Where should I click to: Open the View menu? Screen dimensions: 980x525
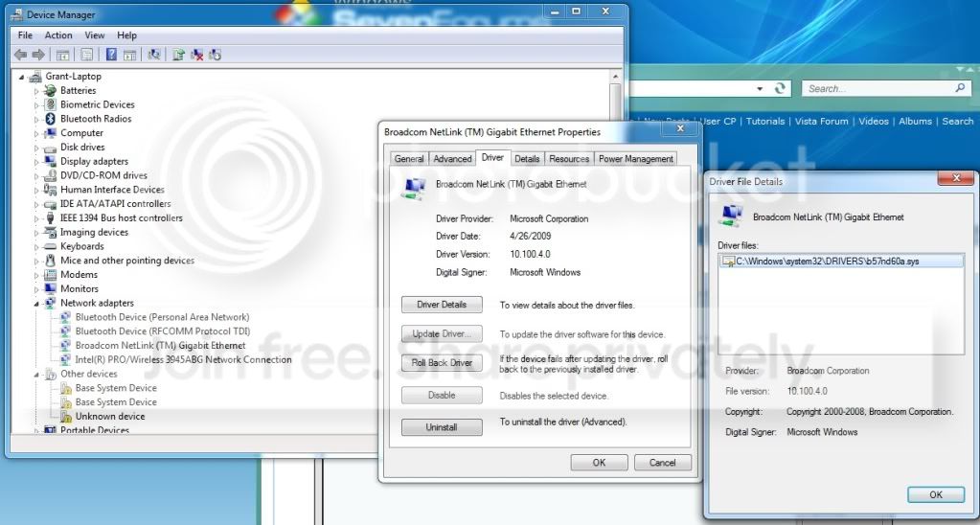point(95,35)
